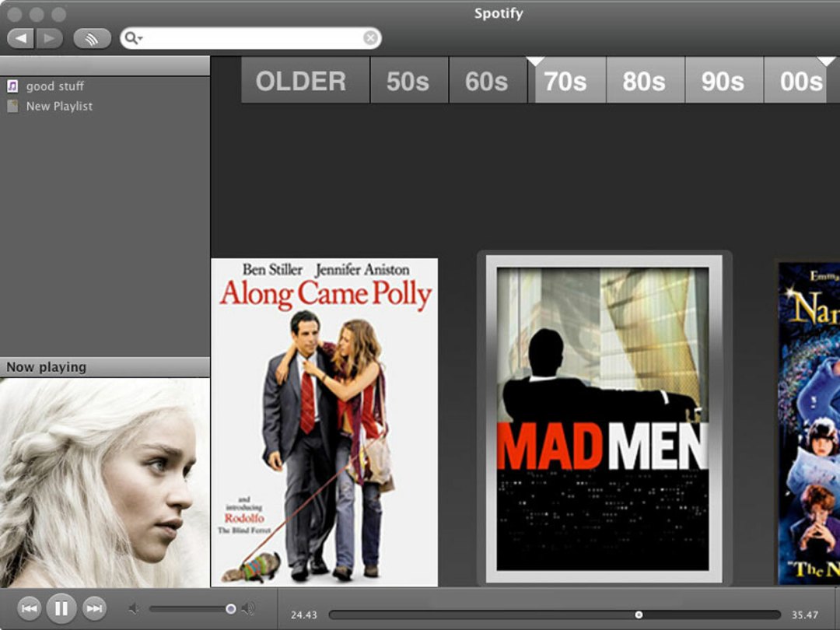840x630 pixels.
Task: Click the left range marker above 70s
Action: (535, 61)
